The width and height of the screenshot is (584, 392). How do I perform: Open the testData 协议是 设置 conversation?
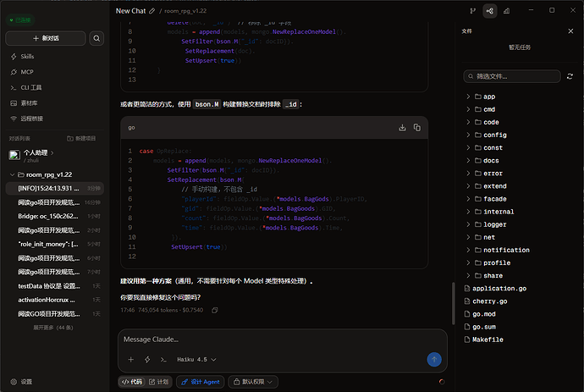[54, 286]
